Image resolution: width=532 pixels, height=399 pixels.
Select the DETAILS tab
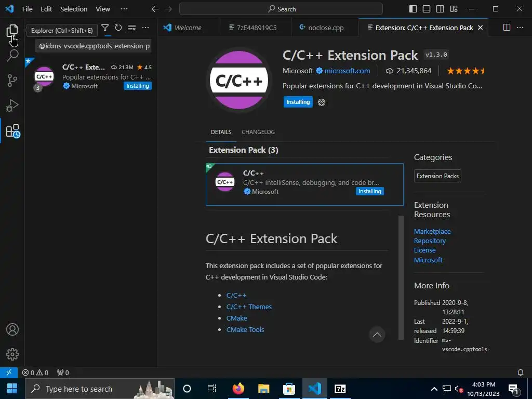click(x=221, y=132)
